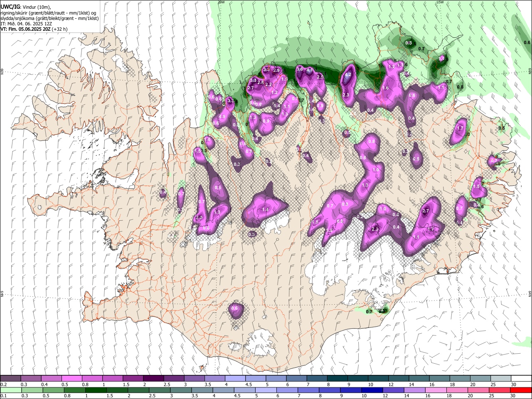Click the "20W" longitude label
The height and width of the screenshot is (399, 532).
tap(221, 2)
